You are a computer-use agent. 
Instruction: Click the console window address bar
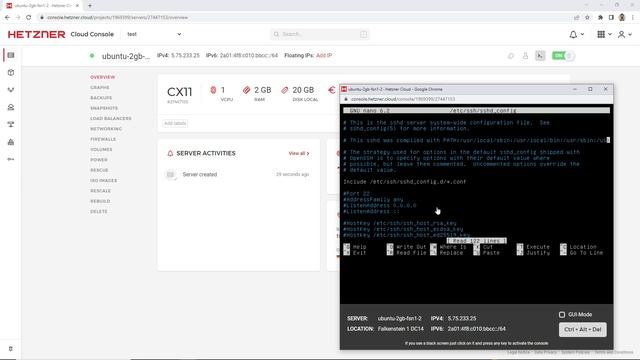(x=476, y=99)
